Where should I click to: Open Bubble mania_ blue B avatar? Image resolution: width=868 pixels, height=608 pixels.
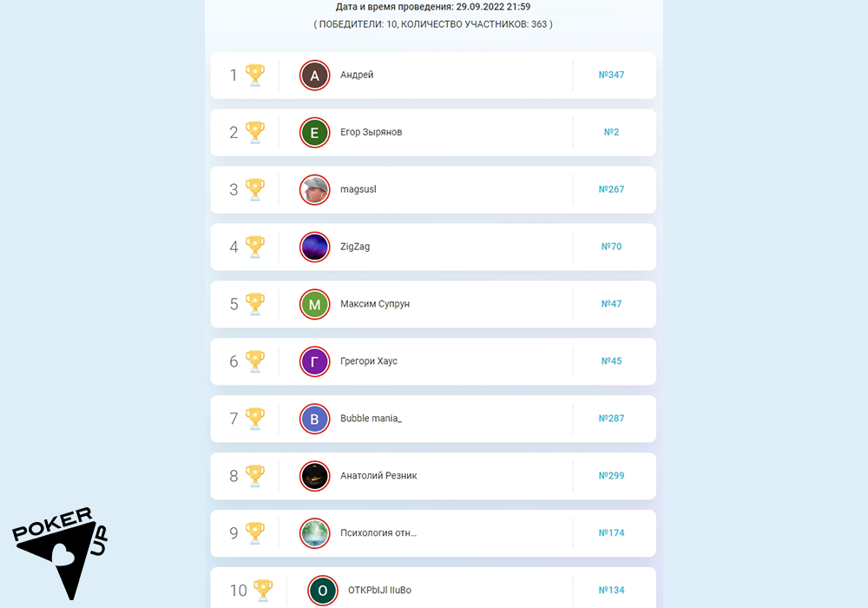(314, 419)
